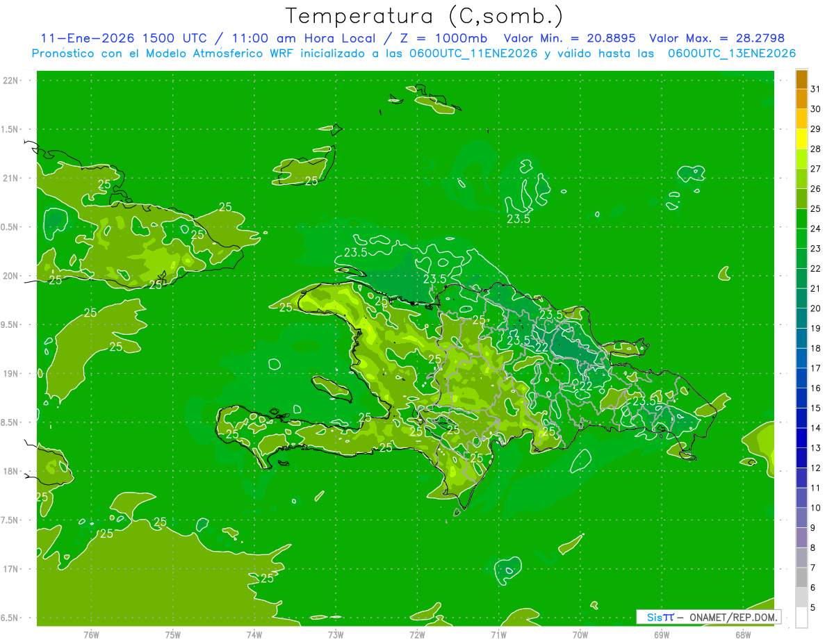Image resolution: width=834 pixels, height=644 pixels.
Task: Click the 'Valor Min. = 20.8895' text
Action: coord(571,38)
